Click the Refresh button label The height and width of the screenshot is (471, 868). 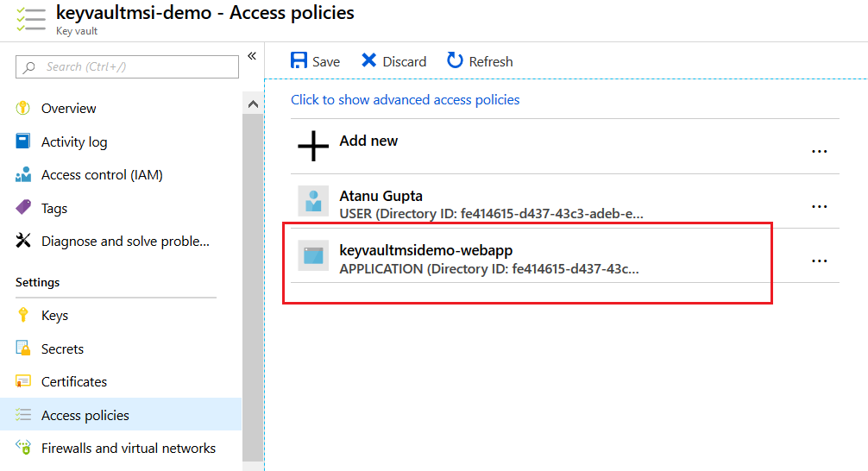[491, 61]
